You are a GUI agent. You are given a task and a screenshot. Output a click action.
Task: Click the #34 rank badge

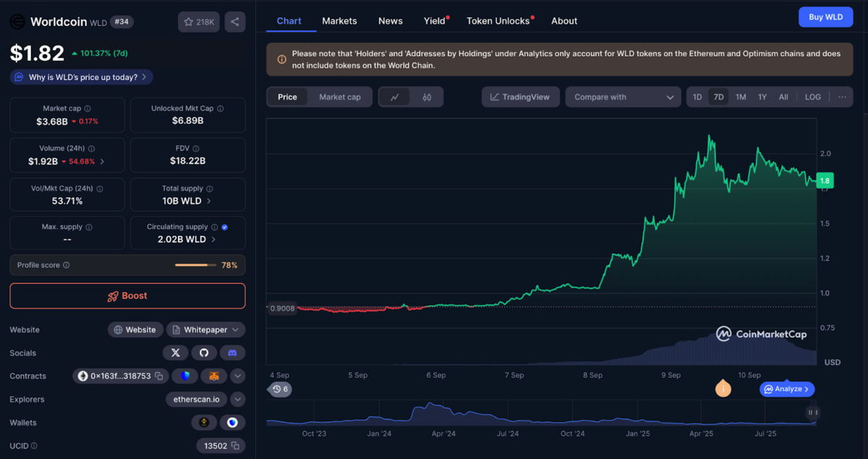click(x=122, y=22)
